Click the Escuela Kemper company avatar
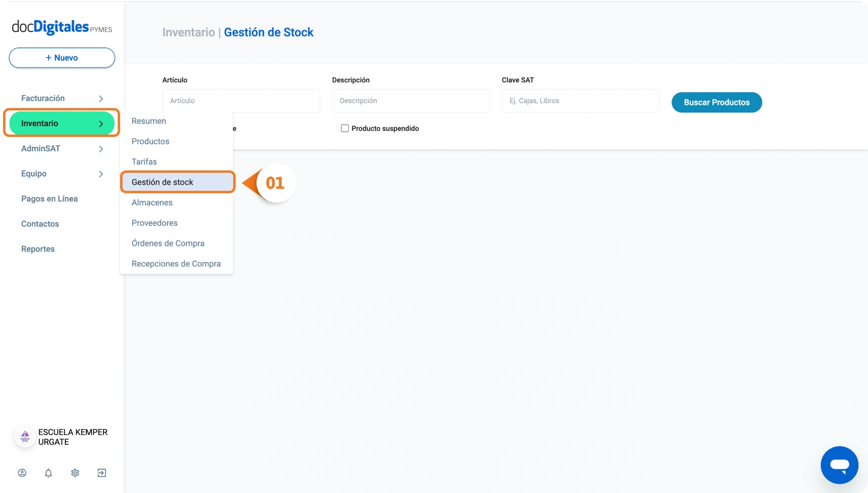 [25, 437]
